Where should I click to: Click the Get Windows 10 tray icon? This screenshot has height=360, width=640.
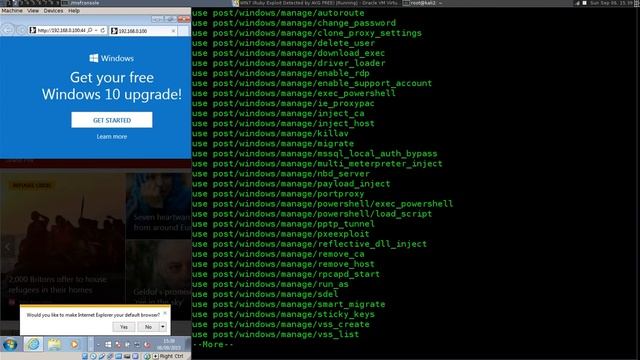[108, 344]
